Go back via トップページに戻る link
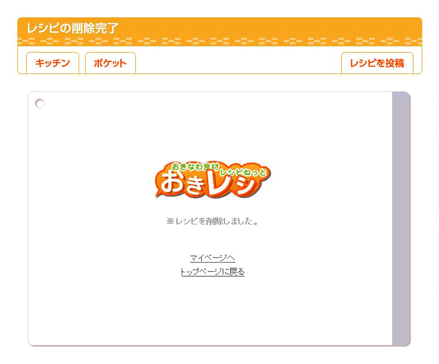The width and height of the screenshot is (439, 364). click(x=213, y=272)
